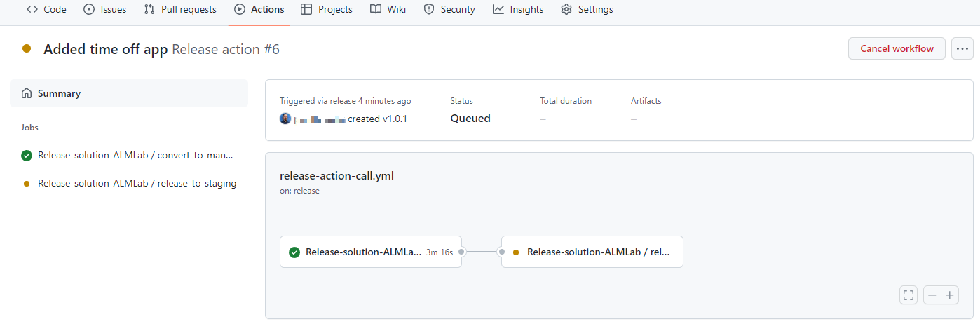
Task: Open repository Settings tab
Action: pyautogui.click(x=587, y=10)
